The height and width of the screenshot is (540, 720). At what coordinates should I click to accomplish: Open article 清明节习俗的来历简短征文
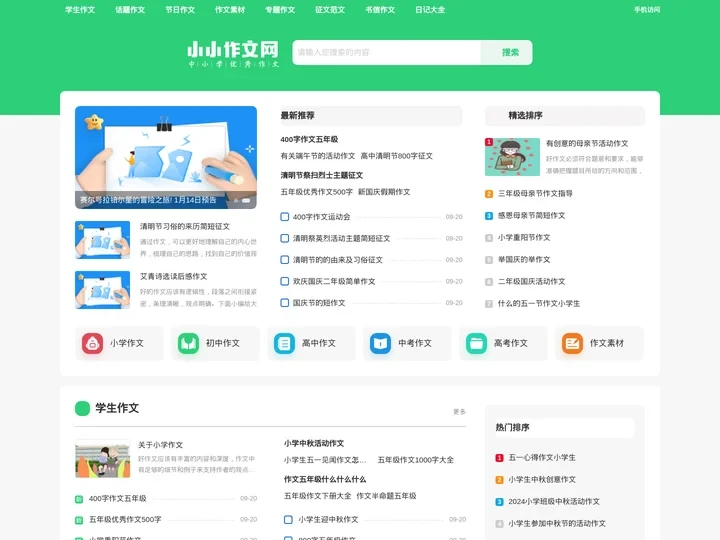click(185, 226)
